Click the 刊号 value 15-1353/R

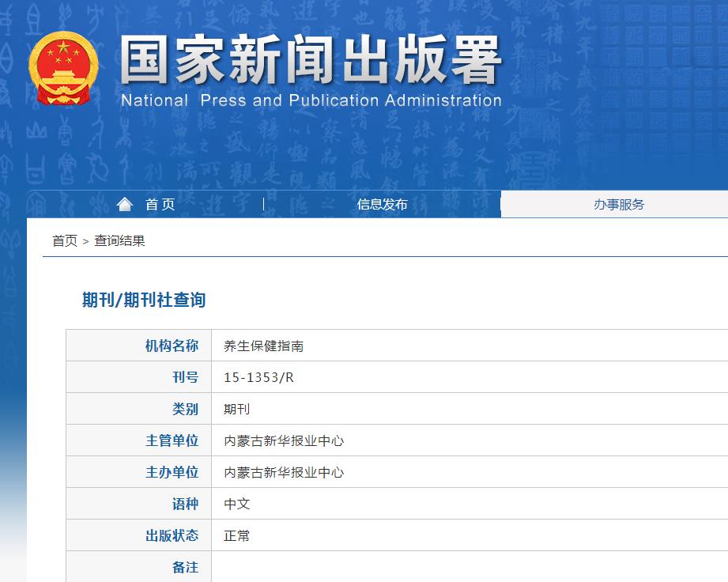(x=258, y=377)
